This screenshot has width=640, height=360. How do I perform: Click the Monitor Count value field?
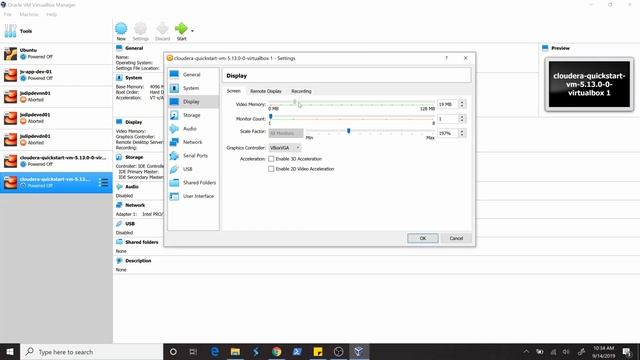(447, 119)
